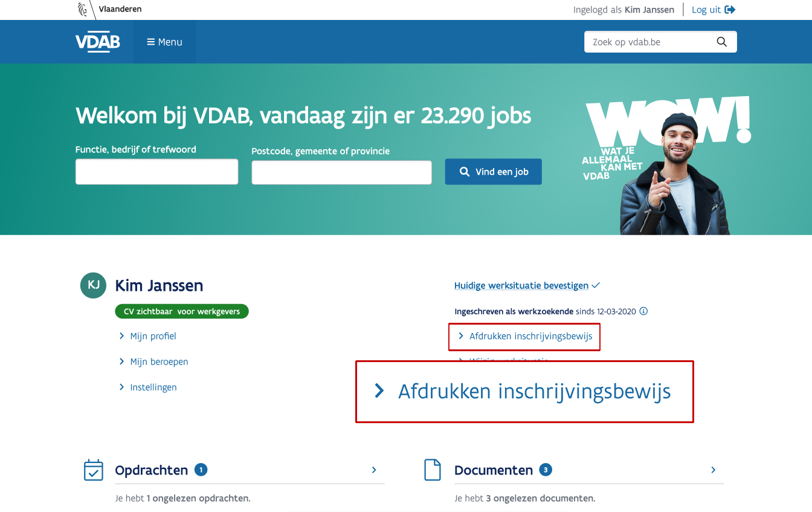Screen dimensions: 812x512
Task: Click the Opdrachten calendar check icon
Action: click(93, 470)
